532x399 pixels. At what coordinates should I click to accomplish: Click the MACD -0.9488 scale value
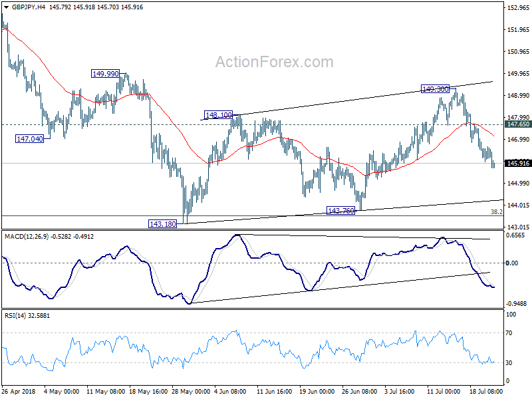[x=516, y=304]
